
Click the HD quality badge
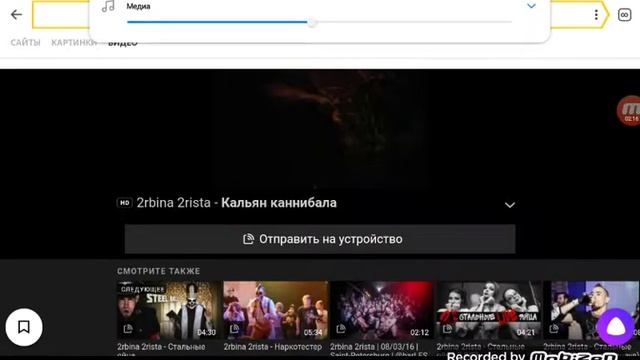[x=124, y=203]
